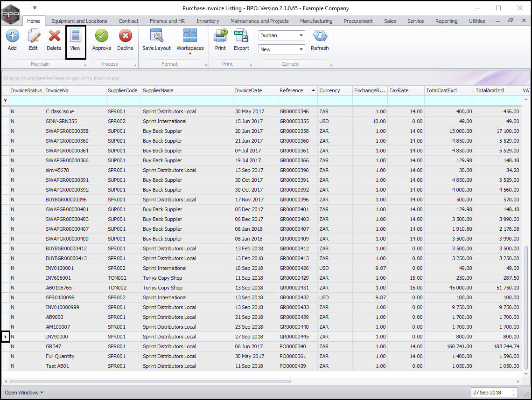Click the InvoiceDate column header
Screen dimensions: 532x400
pos(254,90)
